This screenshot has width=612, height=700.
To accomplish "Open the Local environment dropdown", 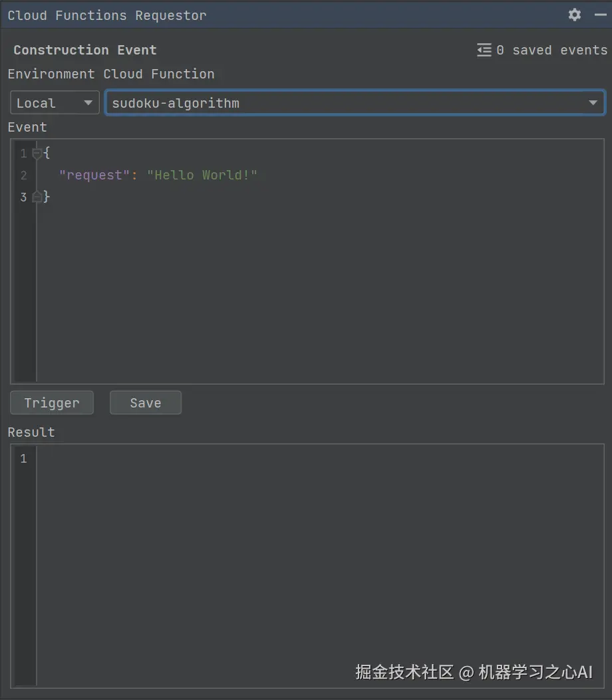I will [55, 103].
